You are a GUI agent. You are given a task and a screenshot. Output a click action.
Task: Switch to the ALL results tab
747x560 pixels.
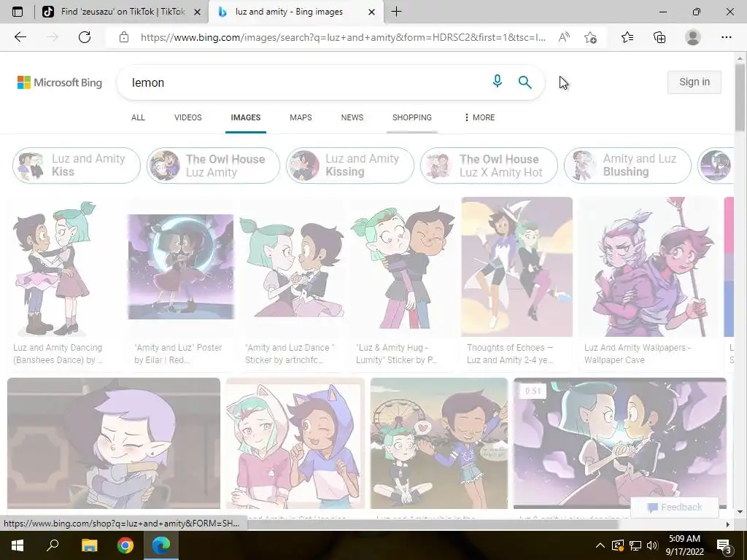pos(138,117)
